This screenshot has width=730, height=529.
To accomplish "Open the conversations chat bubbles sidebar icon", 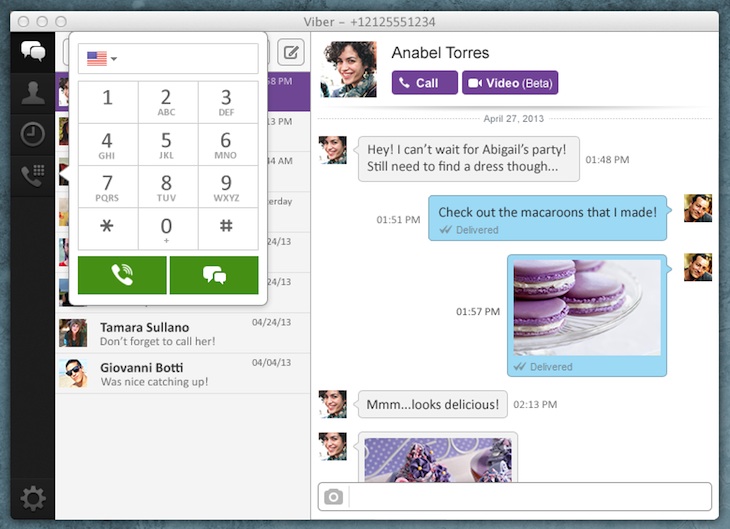I will point(33,51).
